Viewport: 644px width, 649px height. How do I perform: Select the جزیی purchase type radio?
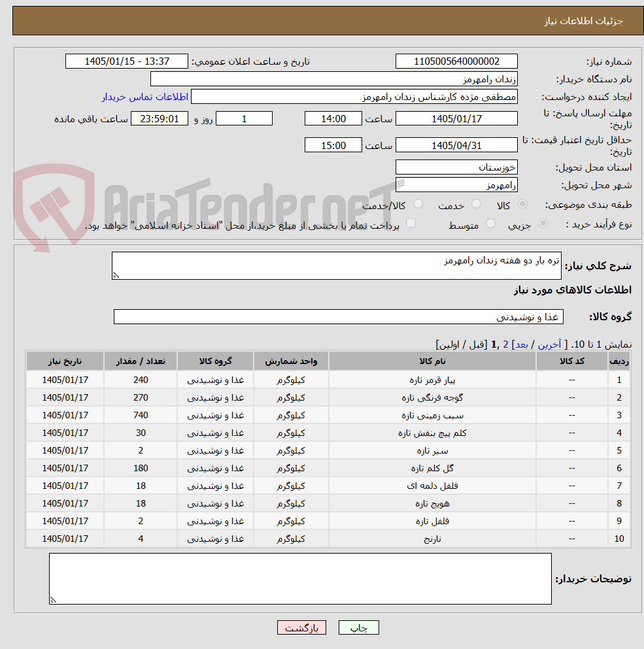click(543, 224)
